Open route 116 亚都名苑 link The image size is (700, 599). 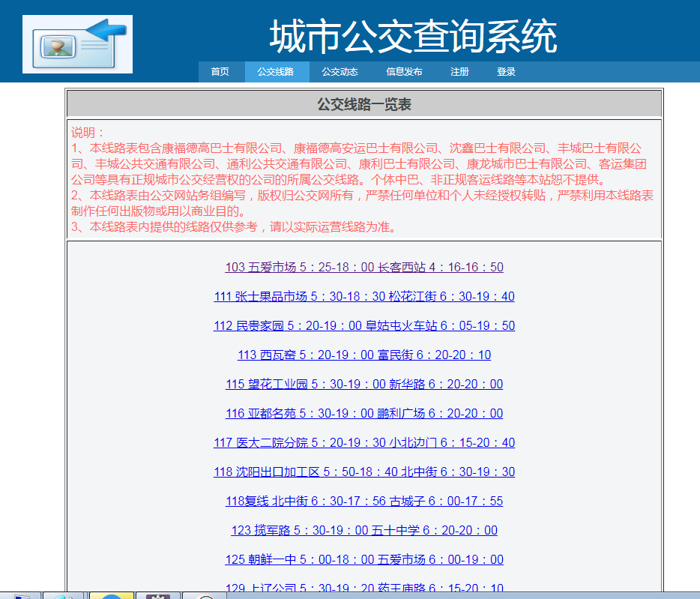pos(364,413)
